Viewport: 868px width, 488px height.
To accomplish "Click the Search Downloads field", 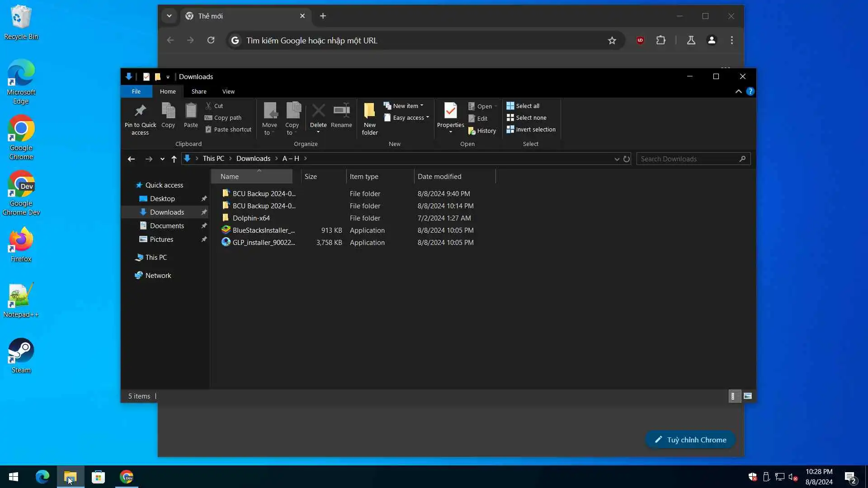I will point(687,159).
